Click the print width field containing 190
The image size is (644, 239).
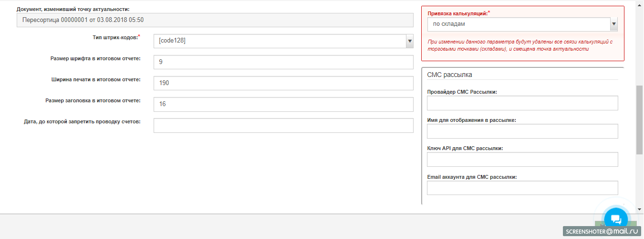[x=283, y=83]
